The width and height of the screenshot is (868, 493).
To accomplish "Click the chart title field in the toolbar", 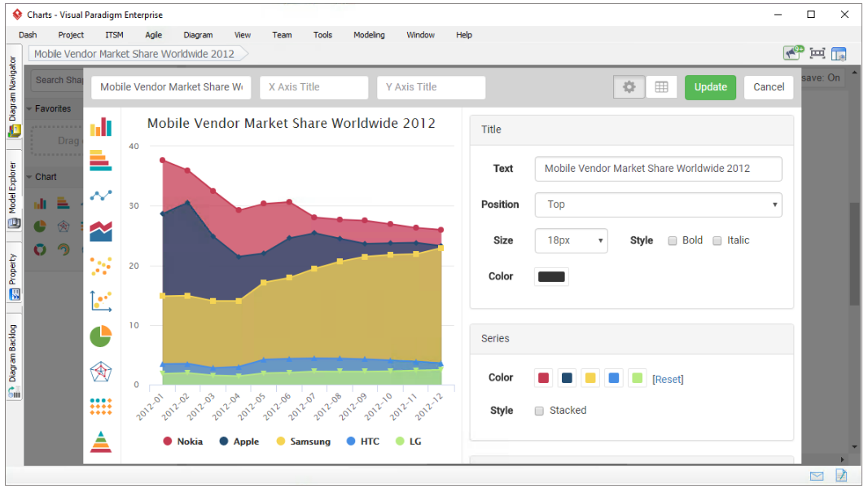I will (171, 87).
